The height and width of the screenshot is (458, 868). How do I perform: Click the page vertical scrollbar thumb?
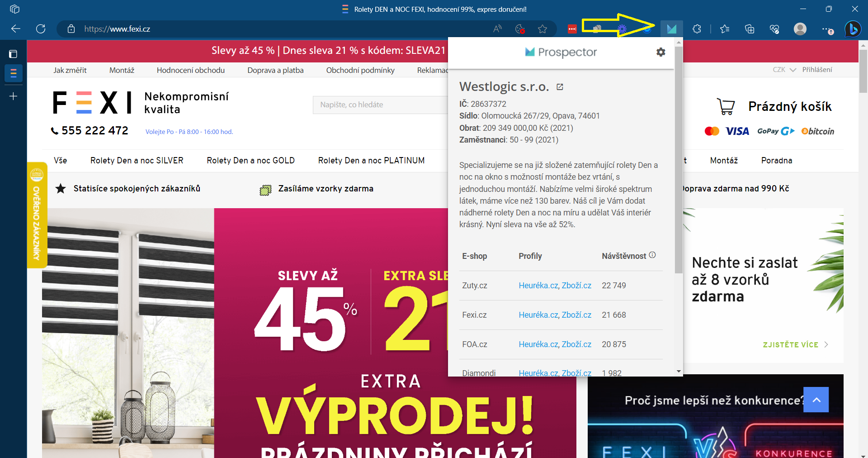point(863,71)
